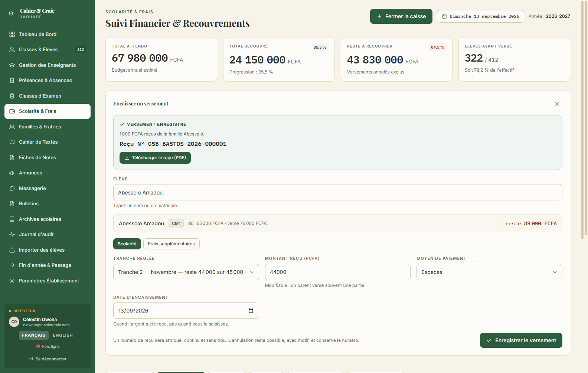Screen dimensions: 588x373
Task: Click the Annonces megaphone icon
Action: point(12,173)
